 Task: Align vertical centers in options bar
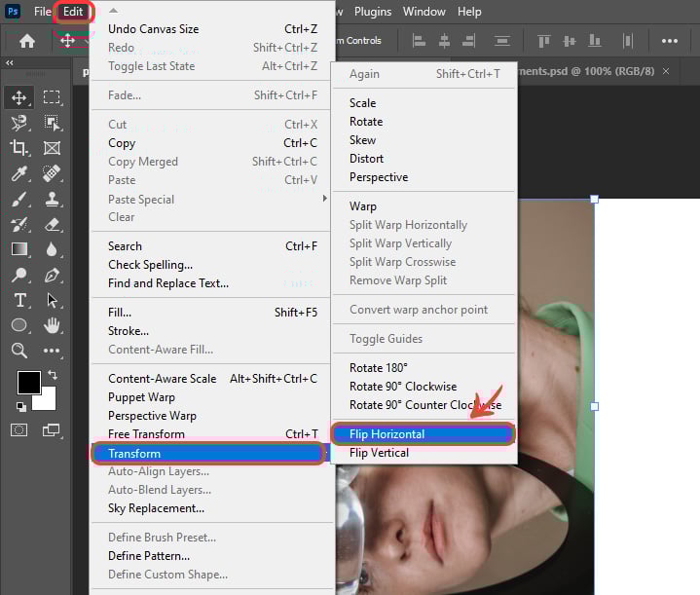click(x=570, y=41)
